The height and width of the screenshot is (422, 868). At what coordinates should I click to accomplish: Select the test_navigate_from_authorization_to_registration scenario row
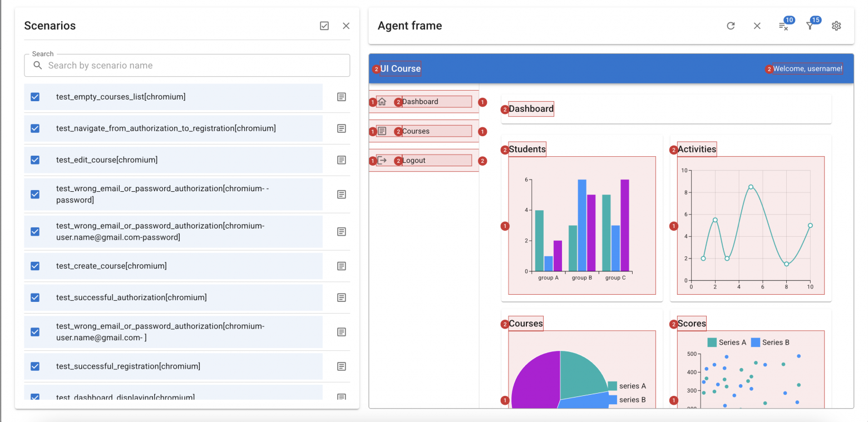tap(166, 128)
